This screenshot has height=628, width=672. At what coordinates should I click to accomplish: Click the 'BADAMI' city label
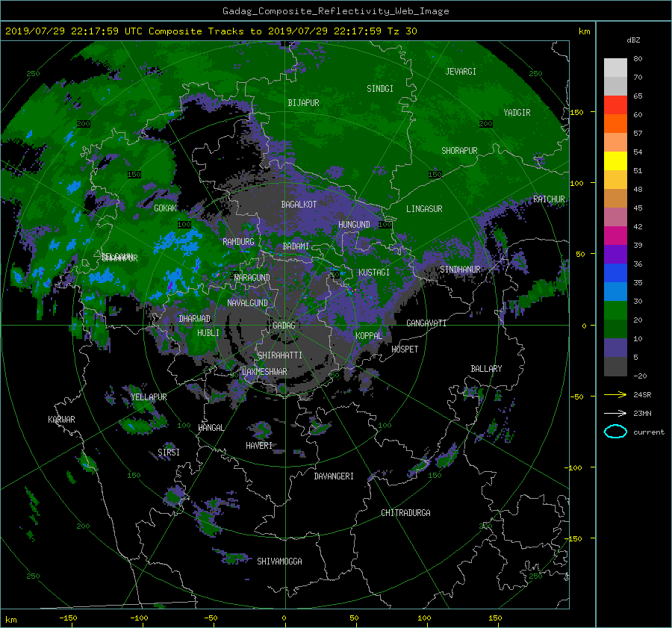(296, 246)
